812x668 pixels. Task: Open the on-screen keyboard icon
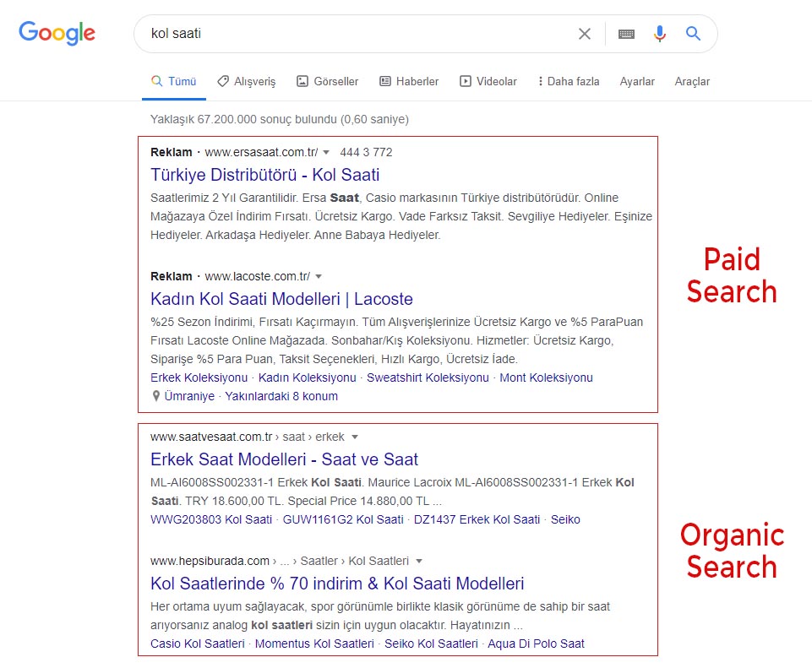[626, 34]
